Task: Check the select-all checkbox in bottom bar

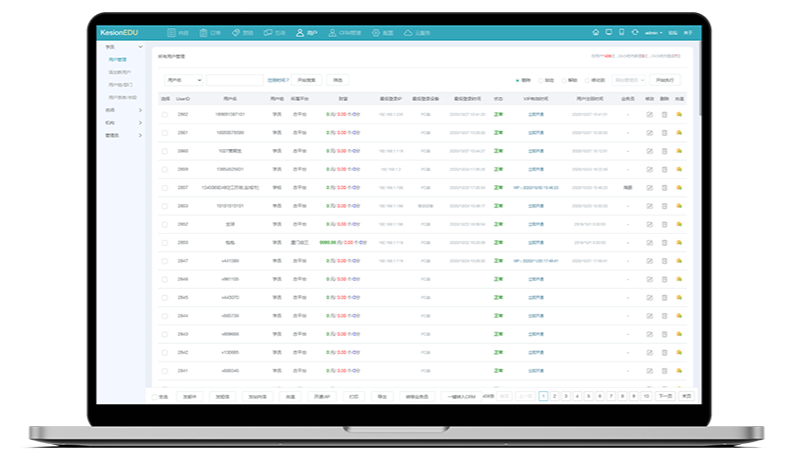Action: click(x=155, y=396)
